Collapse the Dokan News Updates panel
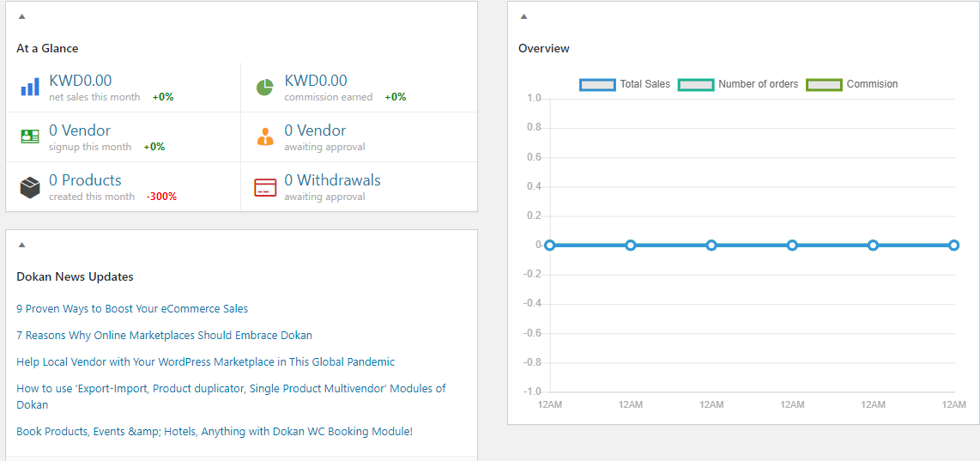 (21, 246)
